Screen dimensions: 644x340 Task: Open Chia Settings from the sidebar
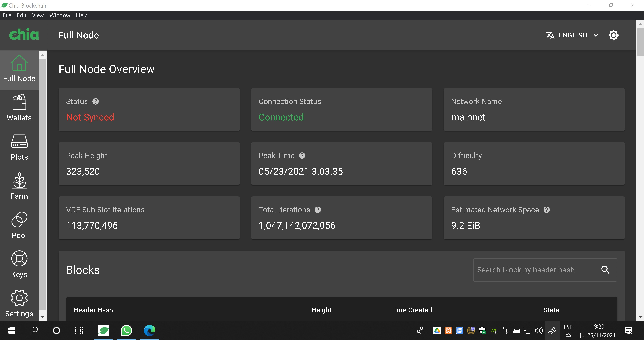tap(19, 303)
